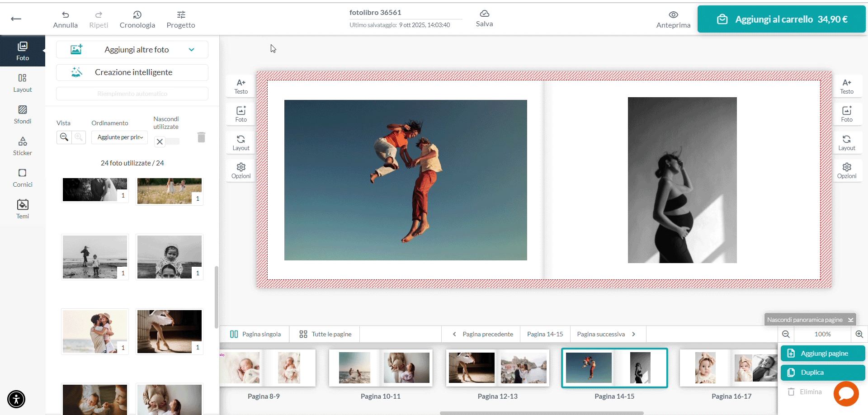This screenshot has height=415, width=868.
Task: Open the Layout sidebar panel
Action: [x=23, y=83]
